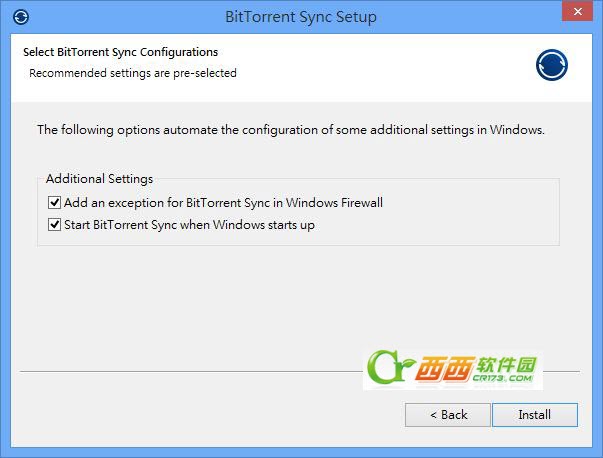
Task: Disable Start BitTorrent Sync at startup checkbox
Action: (54, 225)
